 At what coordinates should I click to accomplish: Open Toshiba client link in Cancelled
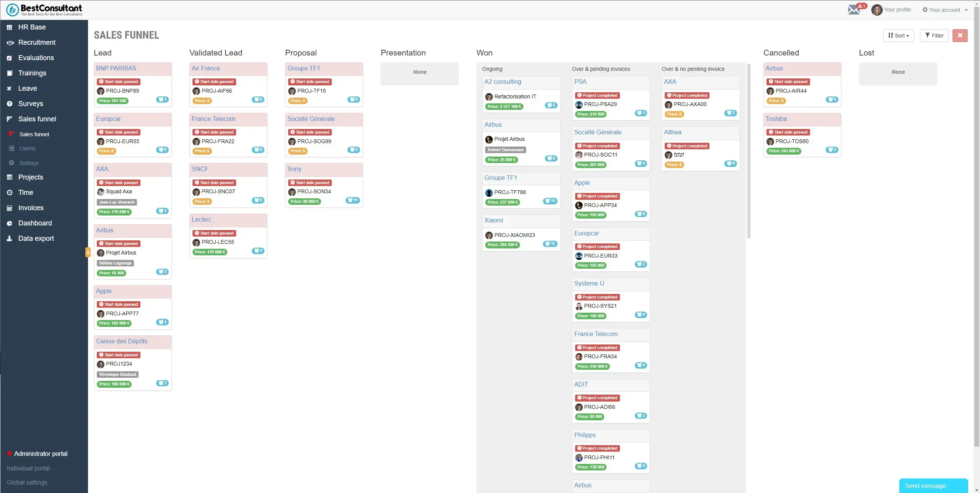pyautogui.click(x=776, y=119)
